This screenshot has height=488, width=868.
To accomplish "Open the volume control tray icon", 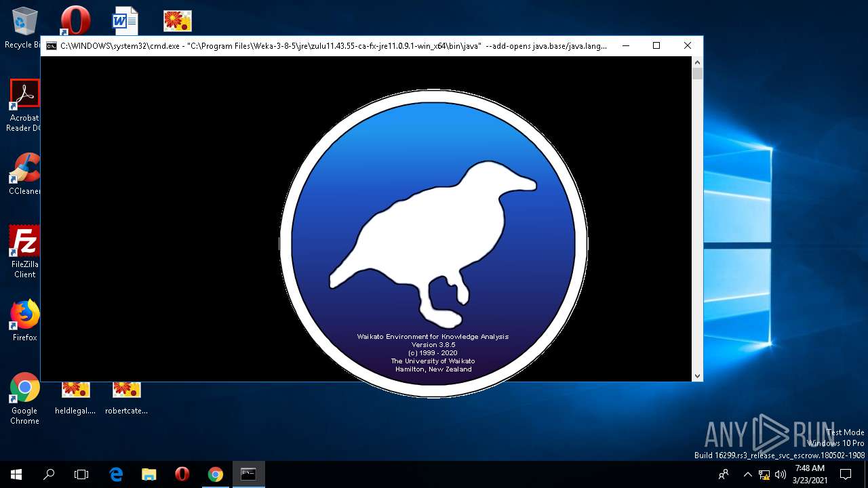I will point(781,474).
